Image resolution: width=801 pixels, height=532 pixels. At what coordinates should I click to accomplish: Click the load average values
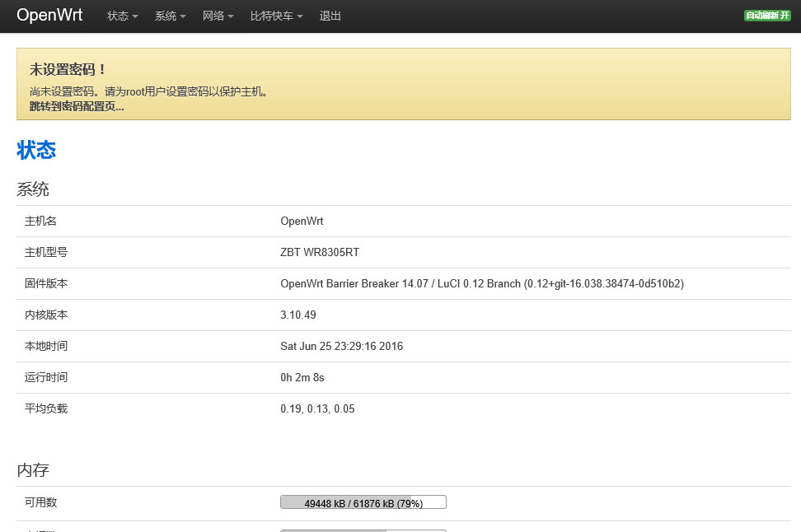(x=317, y=408)
